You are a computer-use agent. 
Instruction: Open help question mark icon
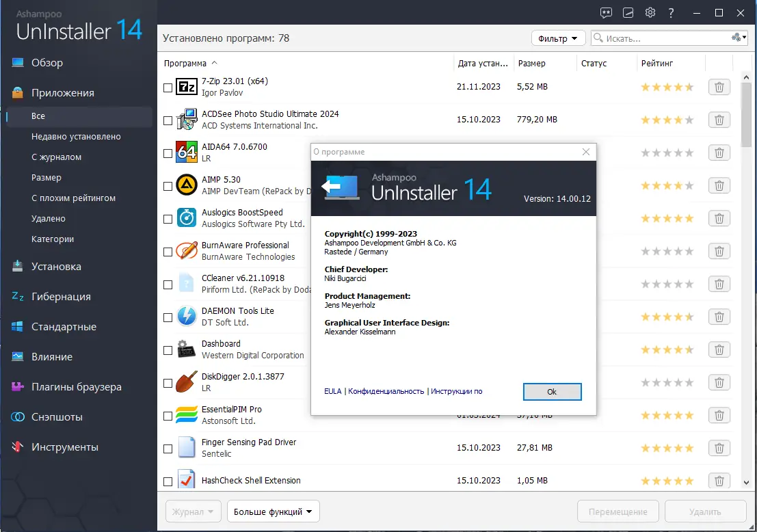tap(671, 12)
